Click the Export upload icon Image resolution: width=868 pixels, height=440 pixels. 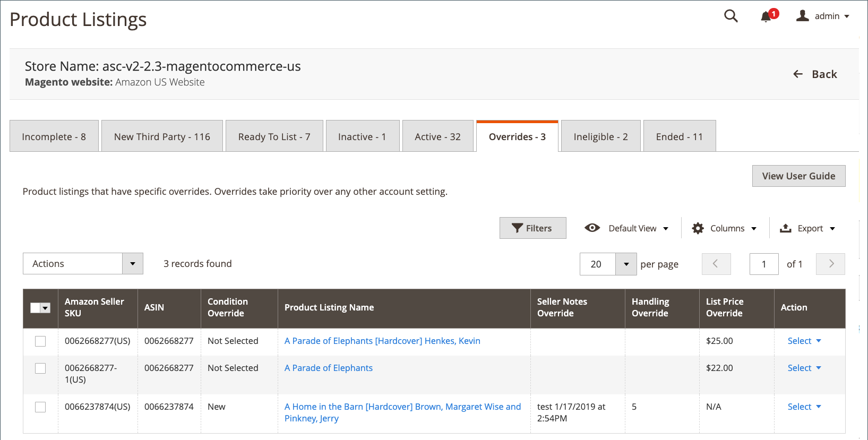pos(785,228)
